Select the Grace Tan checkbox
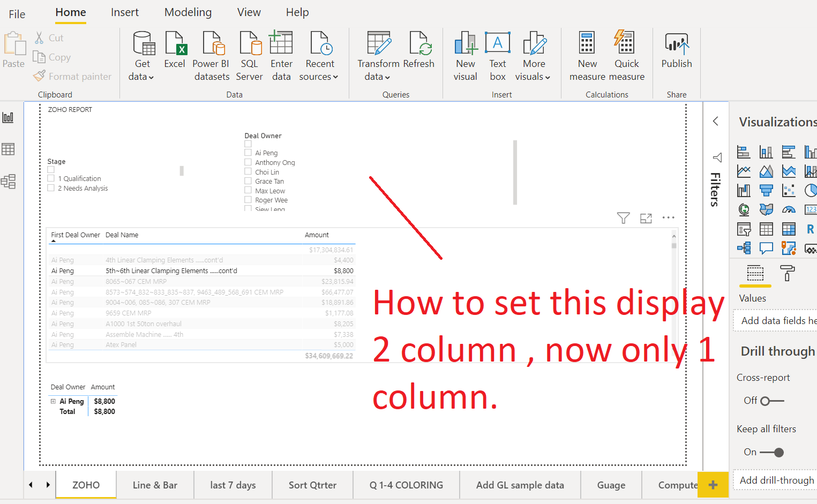 248,181
